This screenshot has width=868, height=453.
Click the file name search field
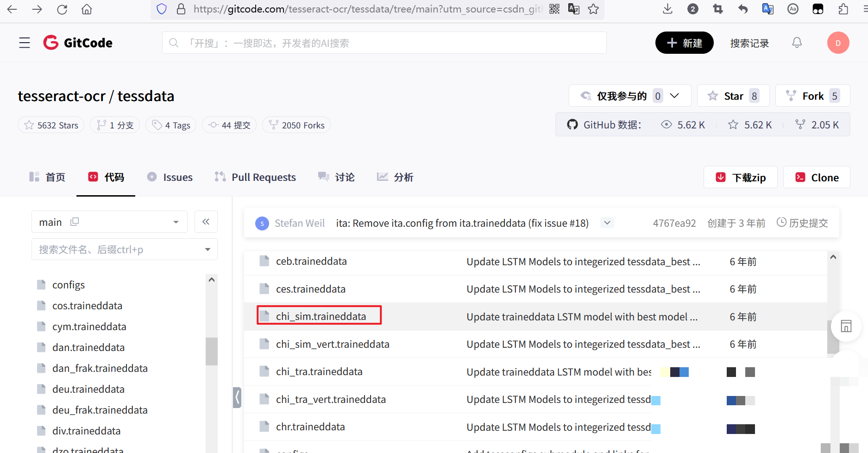tap(118, 249)
